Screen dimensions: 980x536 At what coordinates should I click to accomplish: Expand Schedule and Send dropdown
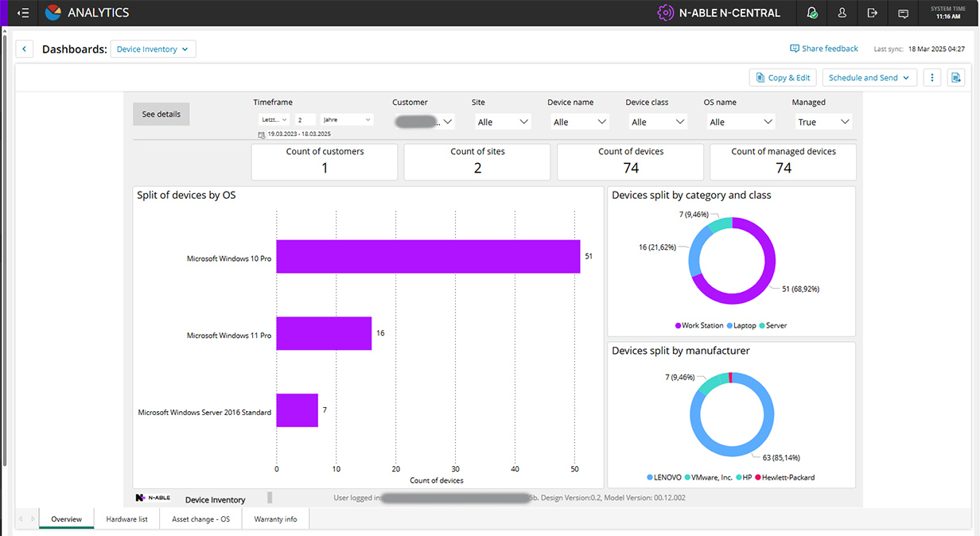point(869,78)
